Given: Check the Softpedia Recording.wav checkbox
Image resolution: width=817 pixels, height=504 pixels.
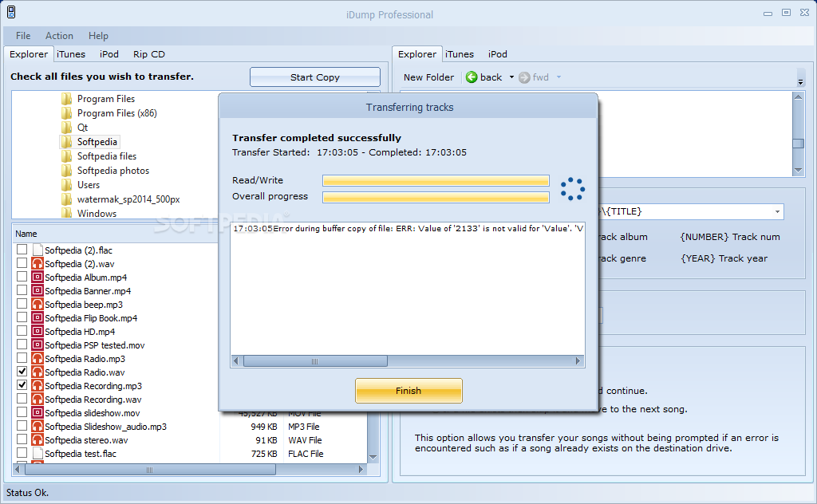Looking at the screenshot, I should [x=22, y=398].
